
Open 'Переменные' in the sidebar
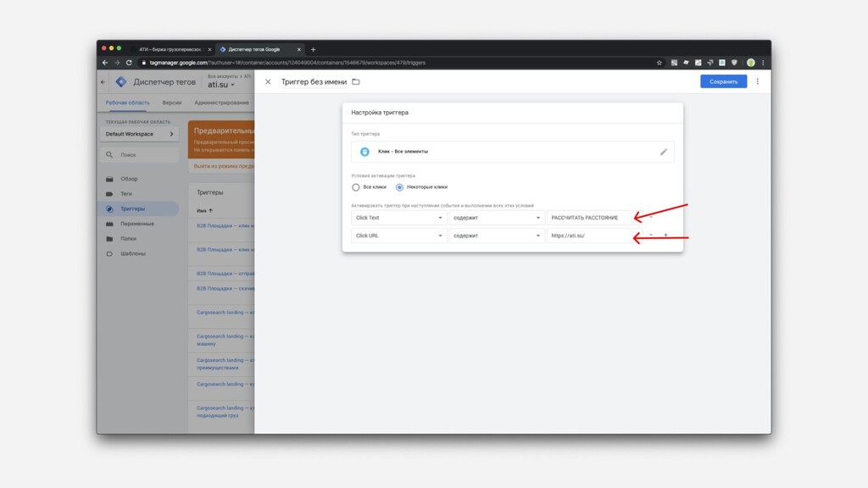click(x=137, y=224)
